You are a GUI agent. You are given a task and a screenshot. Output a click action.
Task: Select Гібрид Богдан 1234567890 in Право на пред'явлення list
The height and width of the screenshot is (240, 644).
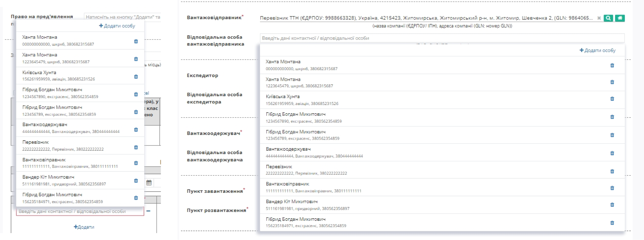80,93
